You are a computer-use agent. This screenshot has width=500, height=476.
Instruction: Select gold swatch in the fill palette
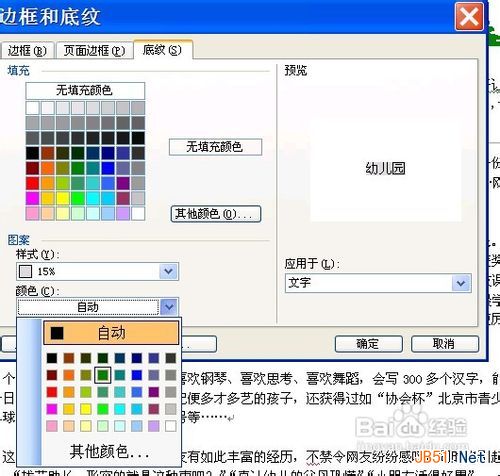(48, 198)
